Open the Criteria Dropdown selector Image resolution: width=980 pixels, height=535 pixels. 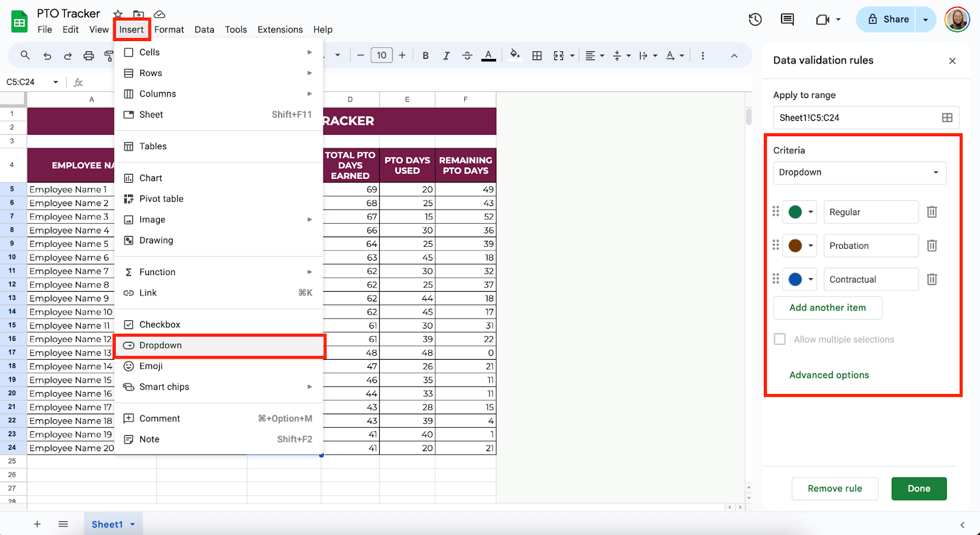click(859, 173)
